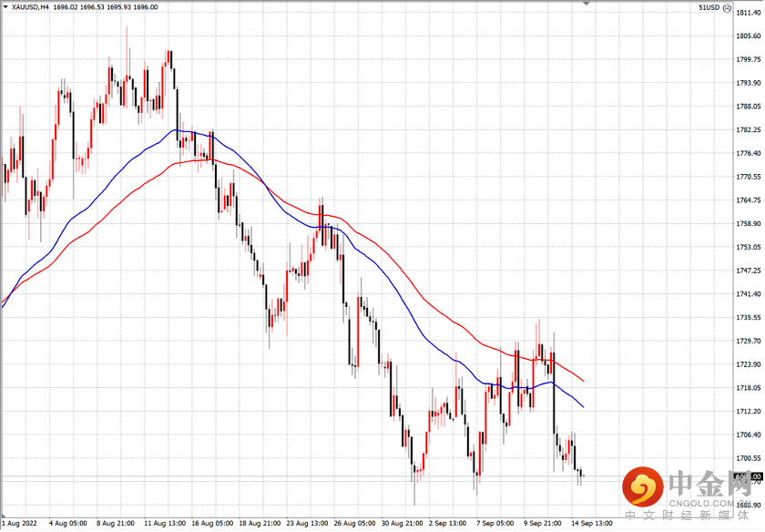
Task: Click the 1753.05 price axis label
Action: 748,247
